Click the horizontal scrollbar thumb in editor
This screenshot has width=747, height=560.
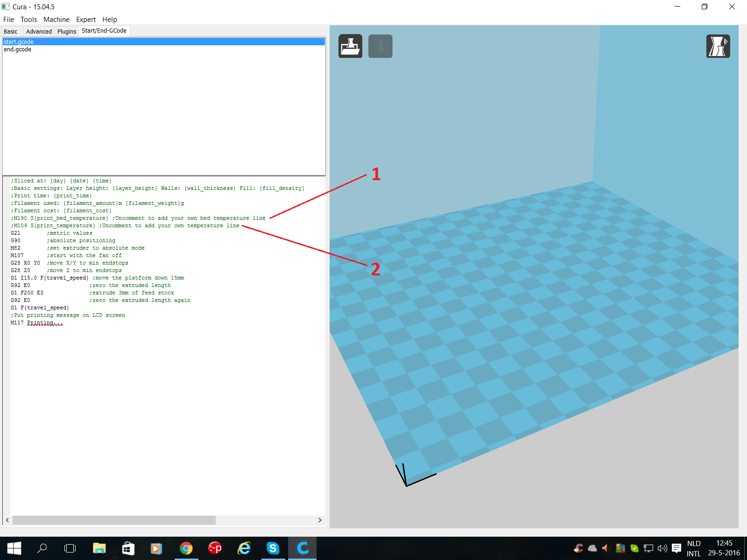pyautogui.click(x=114, y=520)
